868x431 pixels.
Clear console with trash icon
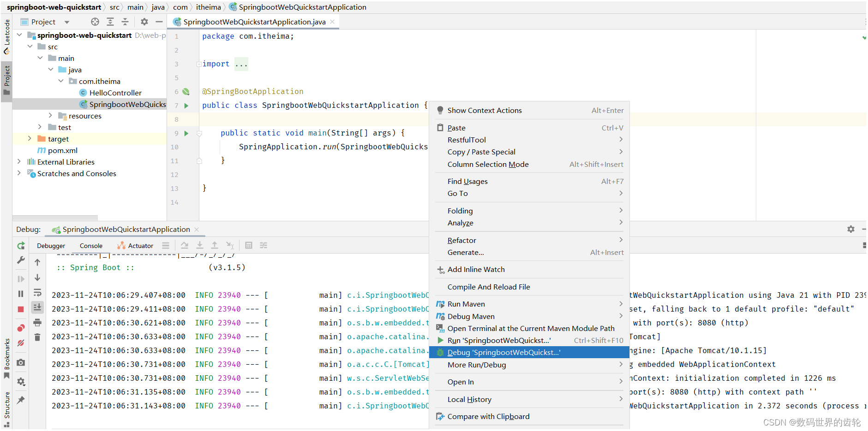tap(37, 337)
